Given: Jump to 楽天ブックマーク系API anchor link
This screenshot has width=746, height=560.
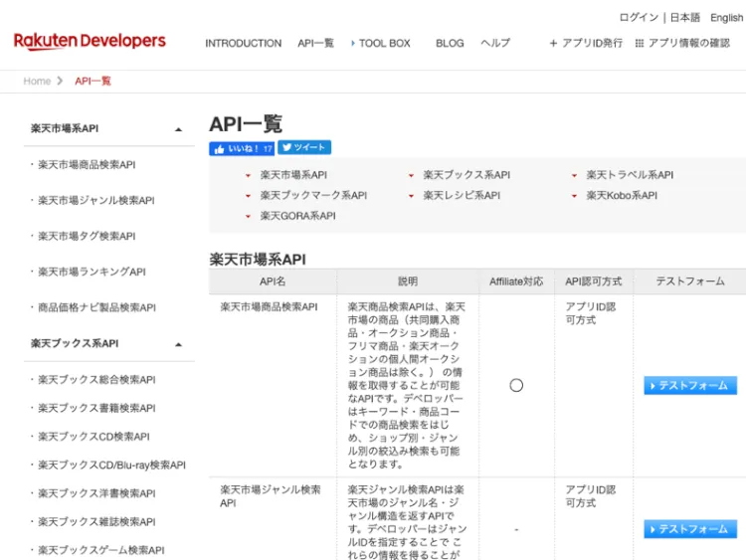Looking at the screenshot, I should click(313, 196).
